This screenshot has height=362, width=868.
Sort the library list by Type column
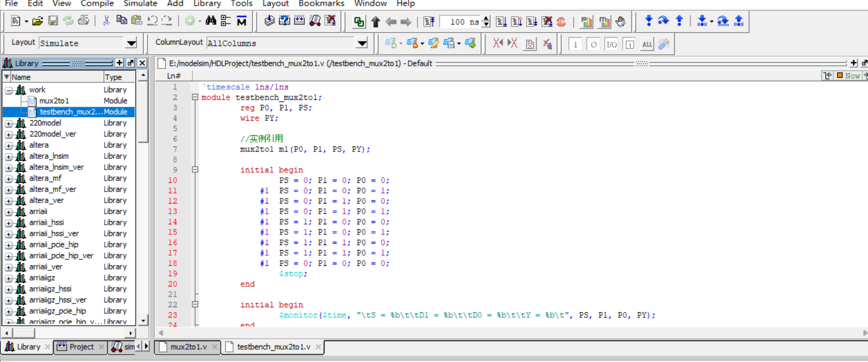click(x=120, y=77)
